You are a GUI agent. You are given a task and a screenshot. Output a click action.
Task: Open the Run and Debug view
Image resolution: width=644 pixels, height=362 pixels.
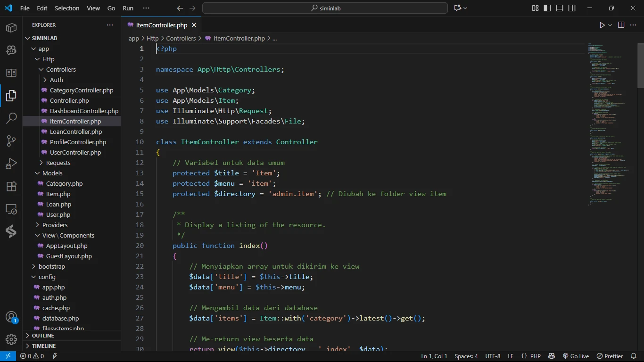coord(11,164)
